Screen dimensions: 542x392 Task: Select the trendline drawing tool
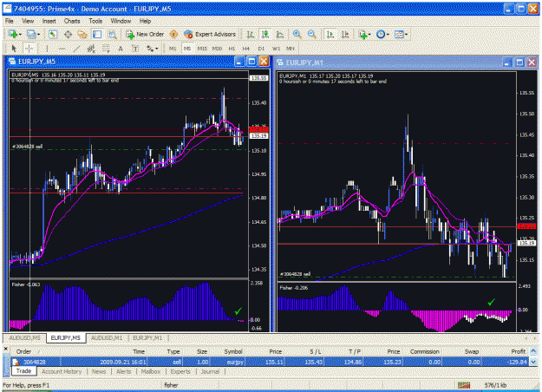(x=76, y=49)
